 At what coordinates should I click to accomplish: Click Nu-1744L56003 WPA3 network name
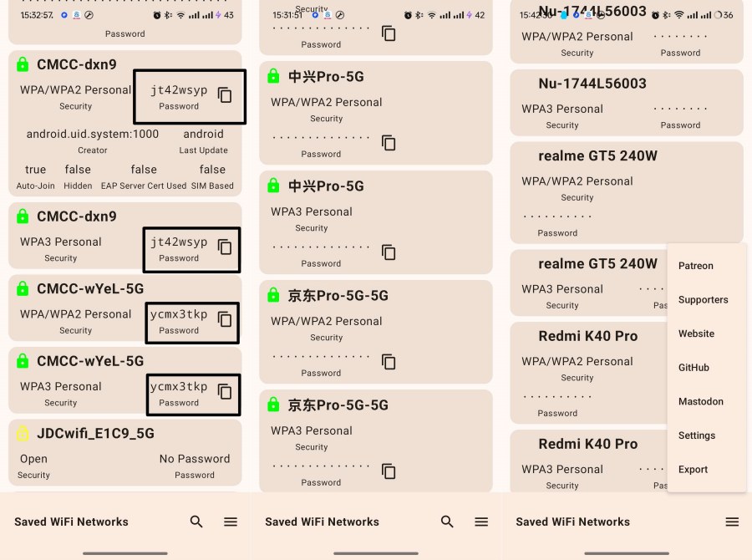(x=592, y=84)
